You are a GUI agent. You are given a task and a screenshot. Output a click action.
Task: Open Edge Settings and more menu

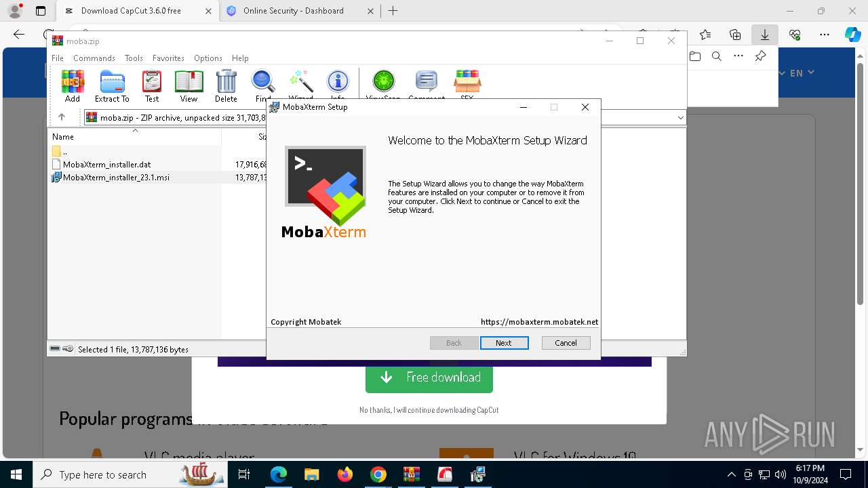pyautogui.click(x=825, y=35)
